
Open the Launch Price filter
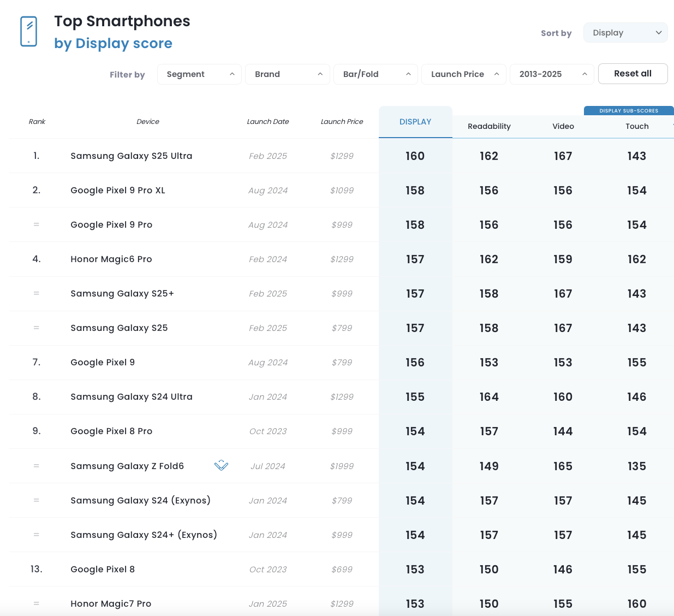464,74
